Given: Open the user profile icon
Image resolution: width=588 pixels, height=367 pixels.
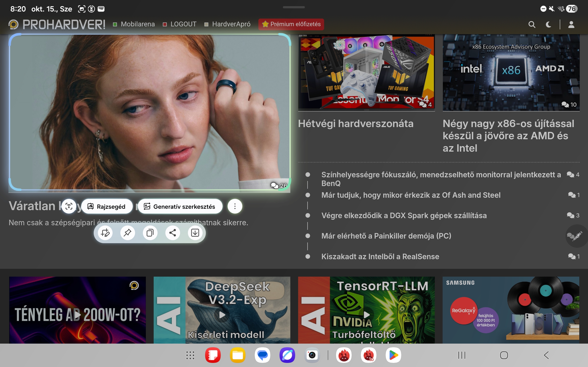Looking at the screenshot, I should pos(571,24).
